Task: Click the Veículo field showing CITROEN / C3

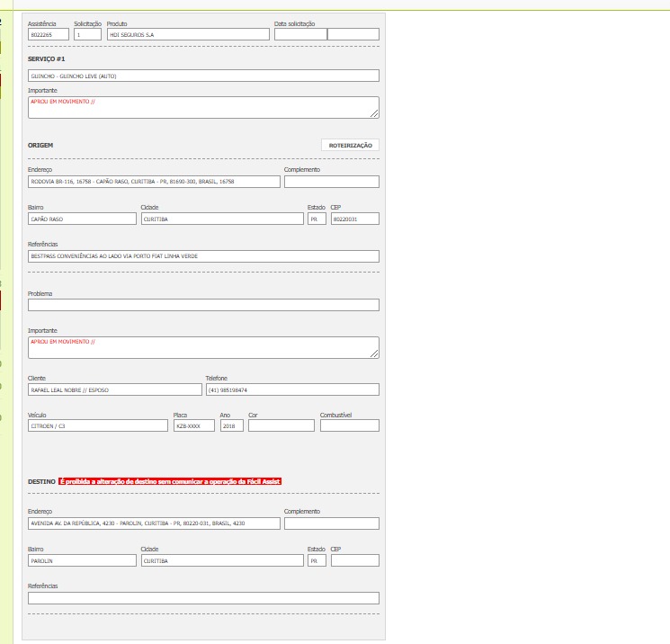Action: (98, 426)
